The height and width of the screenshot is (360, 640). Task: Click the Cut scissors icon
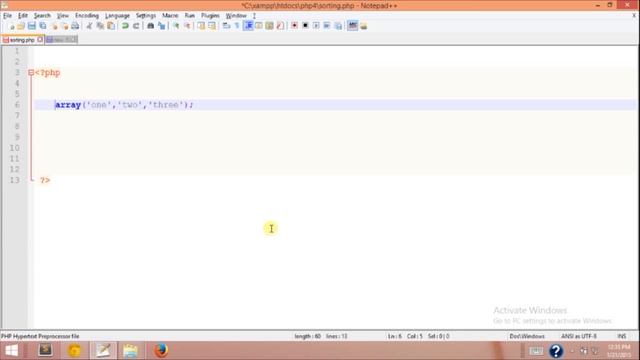click(x=89, y=26)
